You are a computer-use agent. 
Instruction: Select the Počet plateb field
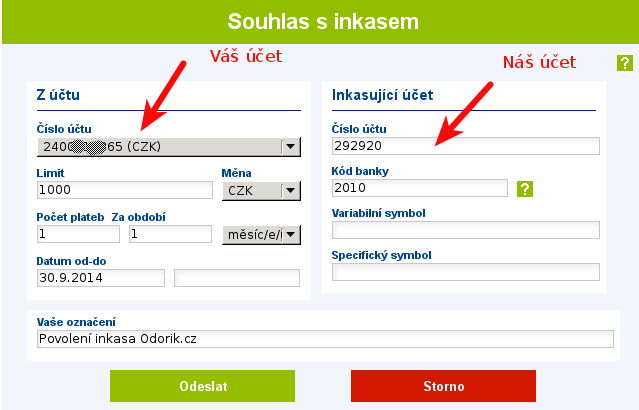78,234
